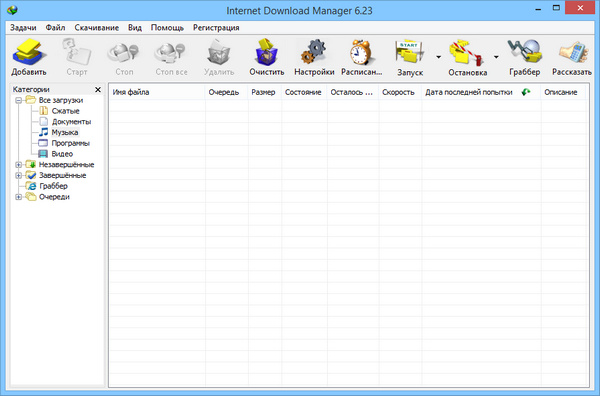Screen dimensions: 600x396
Task: Sort by Осталось column header
Action: tap(353, 92)
